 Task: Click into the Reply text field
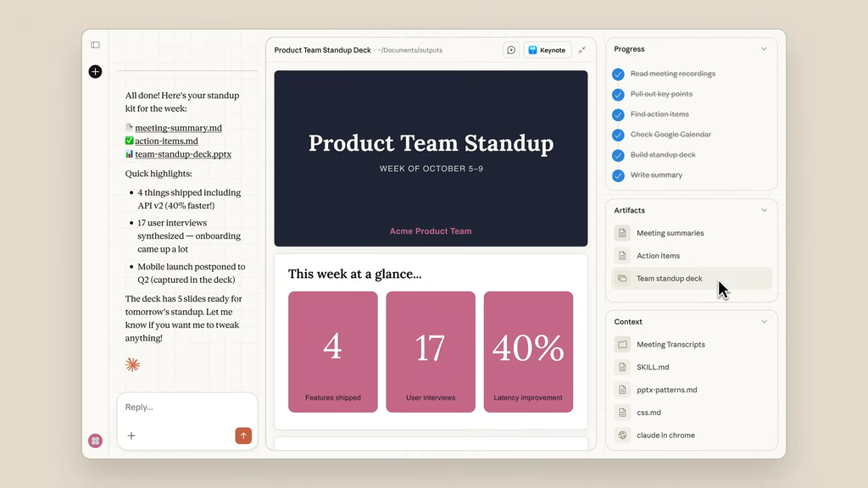(186, 408)
